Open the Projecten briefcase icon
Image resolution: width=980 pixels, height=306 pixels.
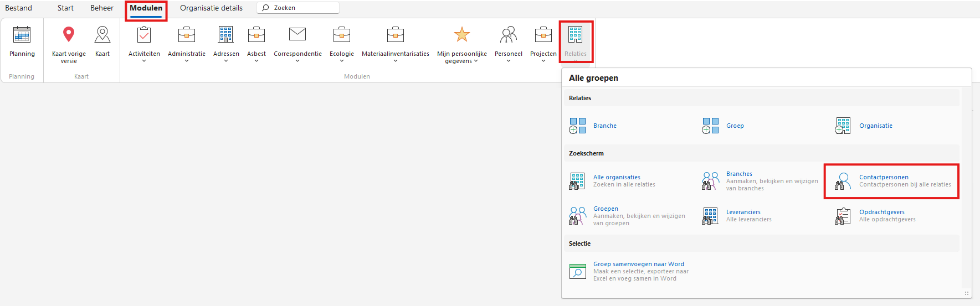543,35
